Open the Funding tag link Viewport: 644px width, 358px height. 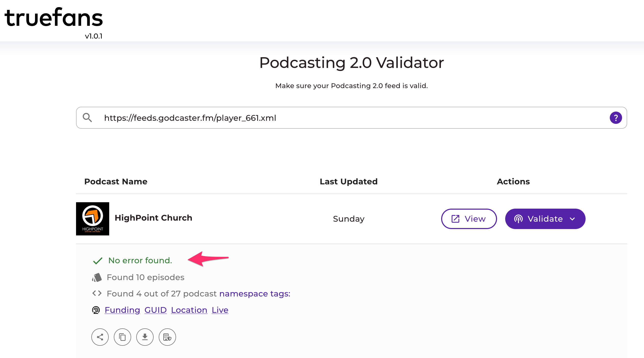122,310
